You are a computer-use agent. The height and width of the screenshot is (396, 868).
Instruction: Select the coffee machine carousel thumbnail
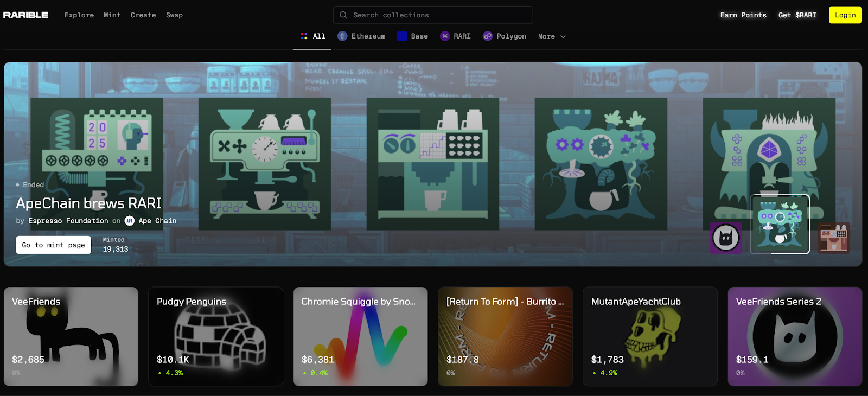[834, 238]
